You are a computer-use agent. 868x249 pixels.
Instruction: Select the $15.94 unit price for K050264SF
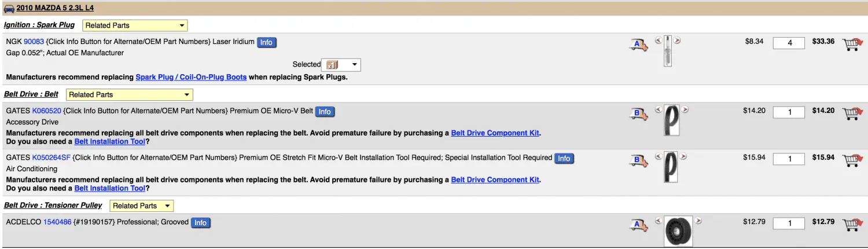[x=754, y=158]
